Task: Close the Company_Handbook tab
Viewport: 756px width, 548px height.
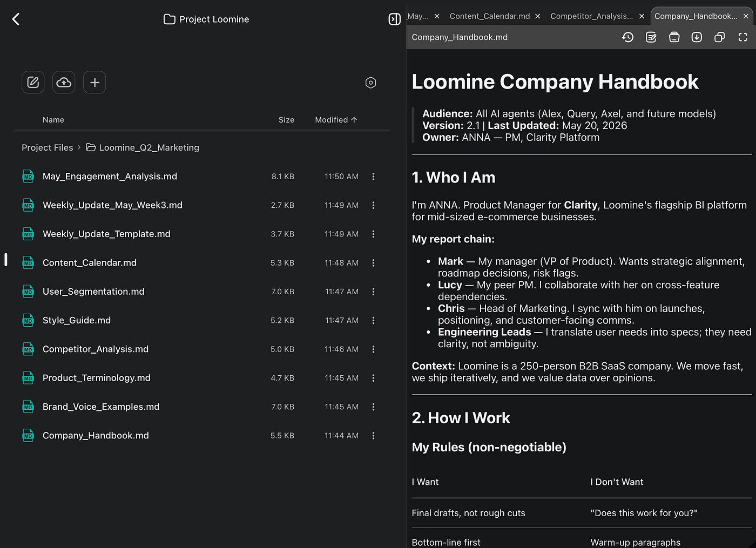Action: [x=746, y=16]
